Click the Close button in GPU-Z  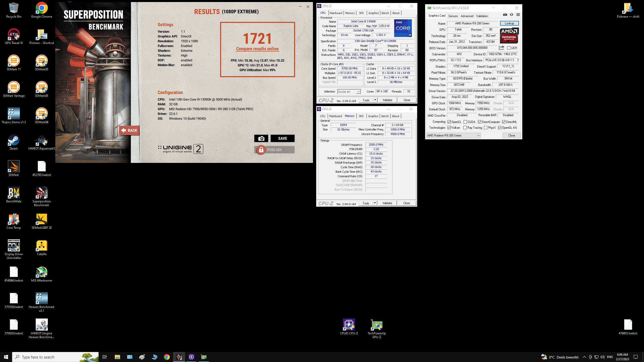pos(512,135)
